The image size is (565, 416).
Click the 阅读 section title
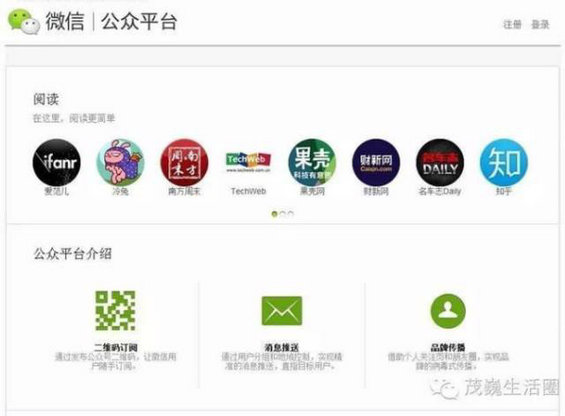click(x=46, y=99)
